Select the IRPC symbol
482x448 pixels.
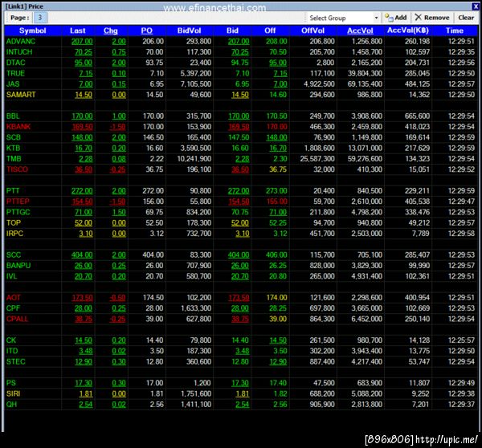click(14, 234)
